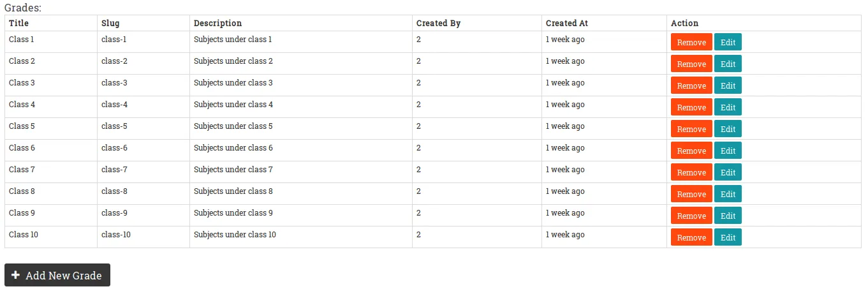Click the Title column header
This screenshot has height=289, width=868.
(x=19, y=23)
